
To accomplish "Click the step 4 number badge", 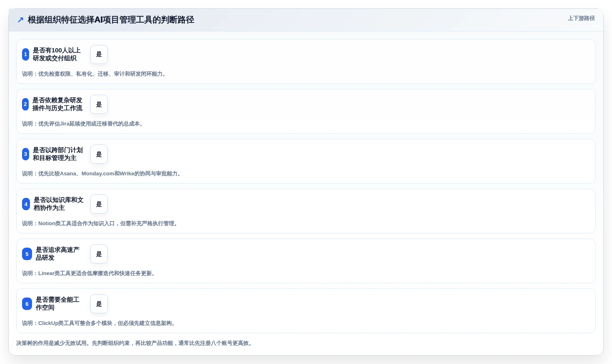I will tap(26, 204).
